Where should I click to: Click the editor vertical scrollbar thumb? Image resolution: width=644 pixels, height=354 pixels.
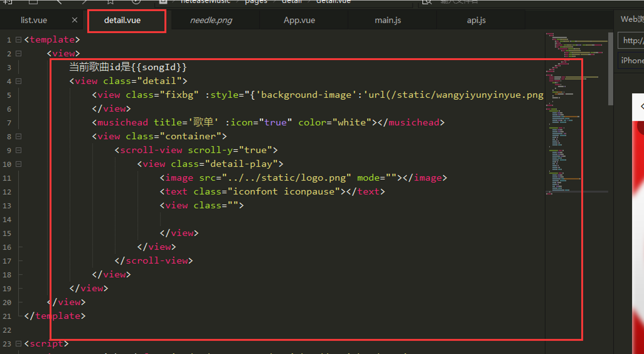click(611, 69)
